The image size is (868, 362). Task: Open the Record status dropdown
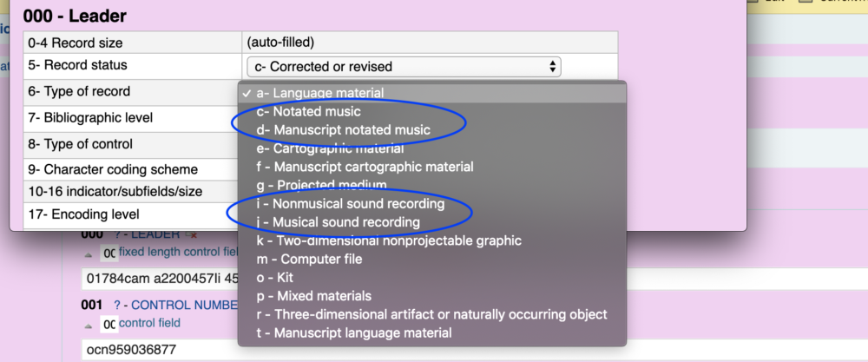click(x=404, y=67)
